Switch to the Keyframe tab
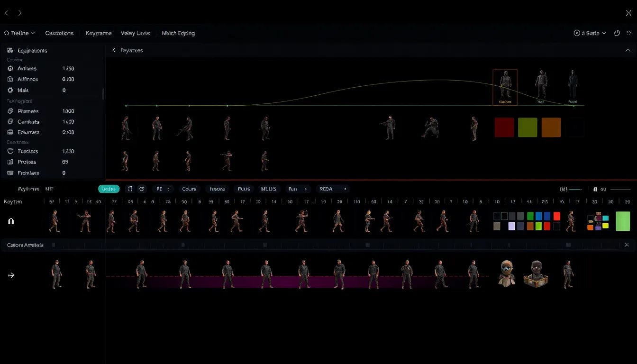Screen dimensions: 637x364 click(99, 33)
